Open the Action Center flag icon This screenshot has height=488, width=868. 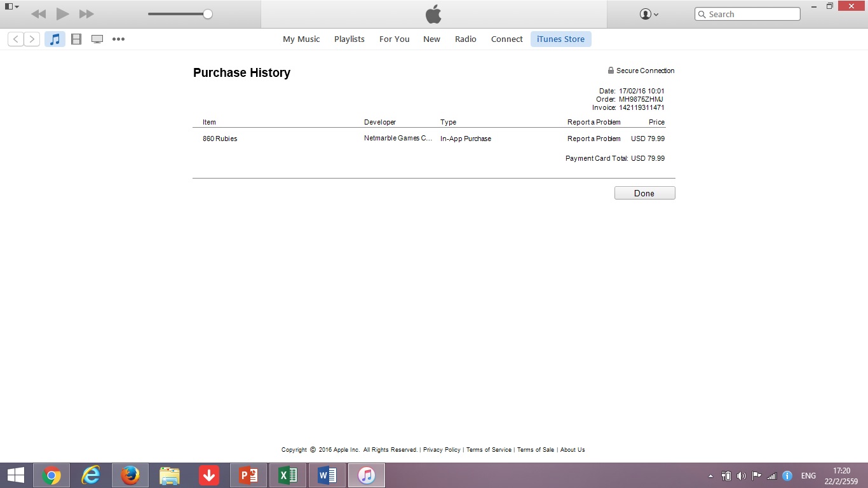click(x=756, y=476)
